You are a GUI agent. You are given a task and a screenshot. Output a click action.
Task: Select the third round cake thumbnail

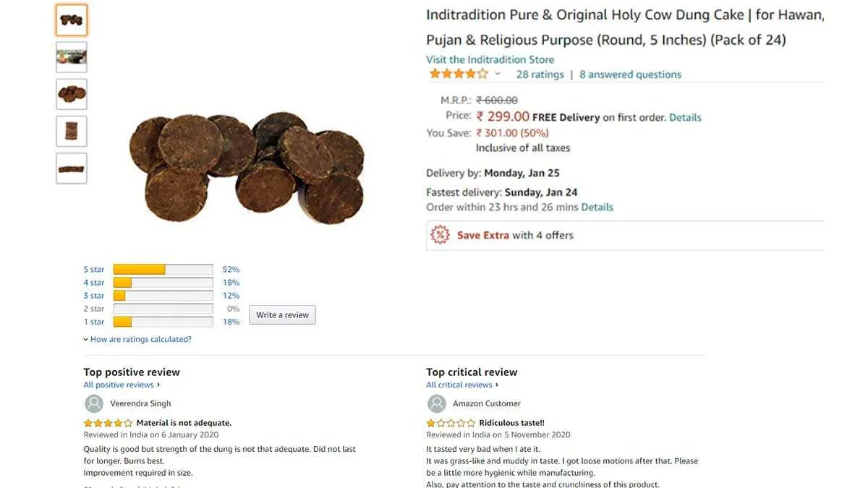tap(72, 94)
